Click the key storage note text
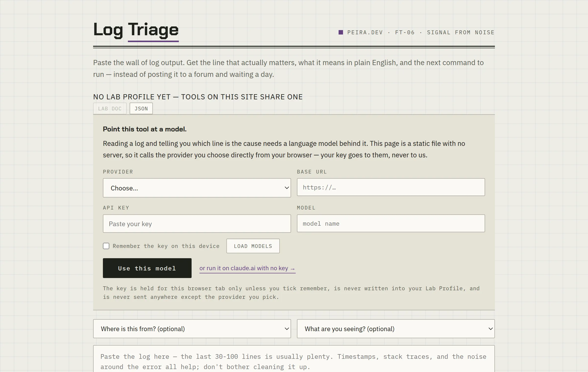This screenshot has width=588, height=372. pyautogui.click(x=291, y=293)
